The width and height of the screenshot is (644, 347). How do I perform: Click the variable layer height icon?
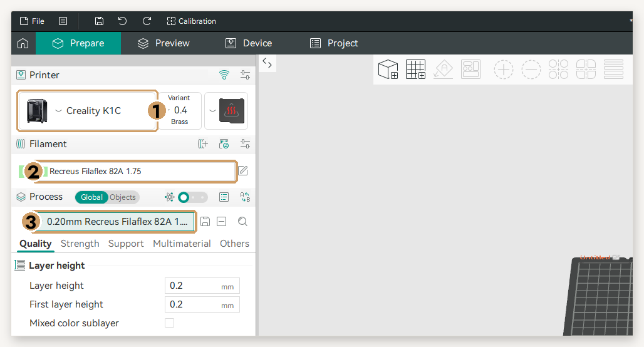[613, 70]
